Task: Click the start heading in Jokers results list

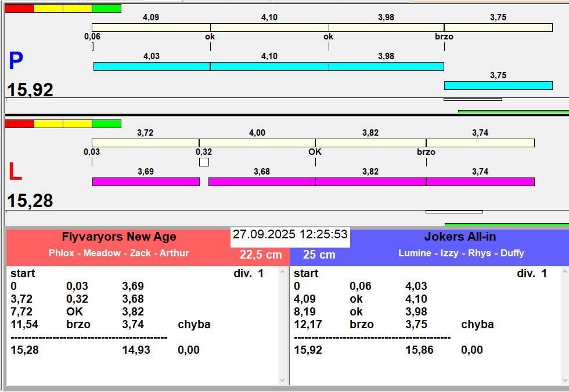Action: (306, 273)
